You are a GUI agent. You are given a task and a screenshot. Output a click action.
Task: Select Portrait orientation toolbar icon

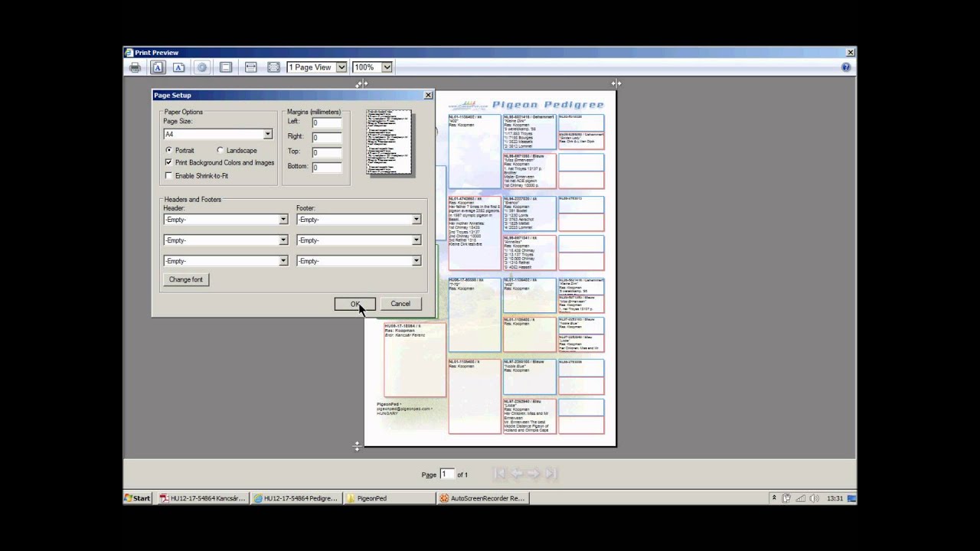coord(158,67)
